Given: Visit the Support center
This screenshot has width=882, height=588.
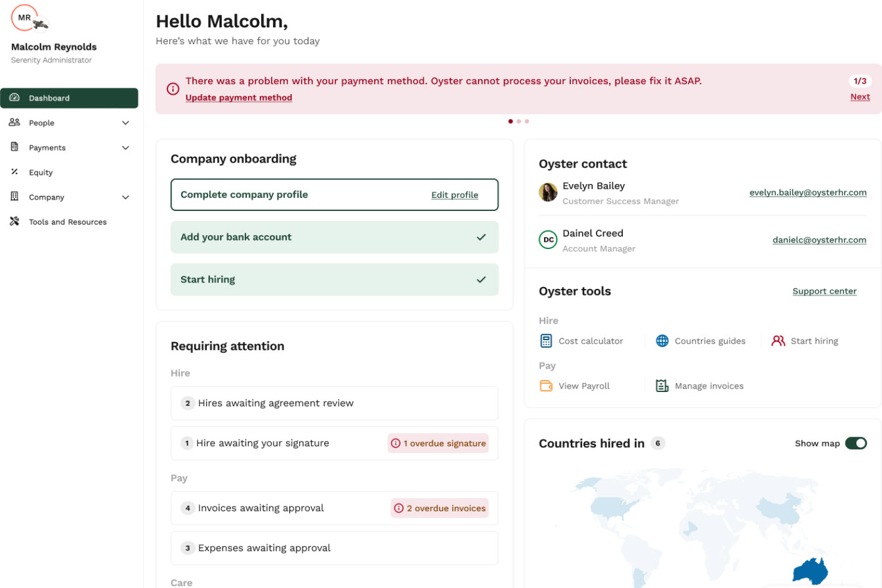Looking at the screenshot, I should tap(824, 291).
